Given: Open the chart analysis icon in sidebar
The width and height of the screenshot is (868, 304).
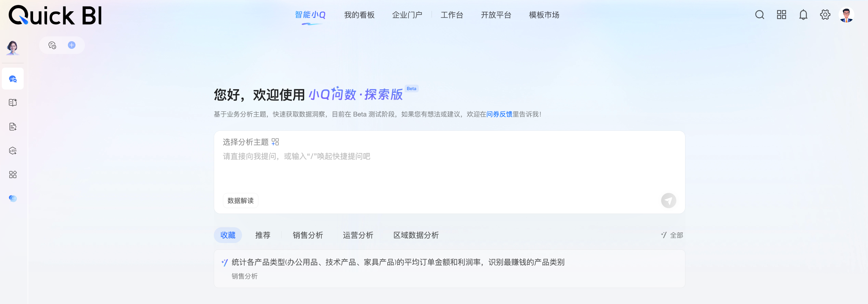Looking at the screenshot, I should [x=13, y=151].
